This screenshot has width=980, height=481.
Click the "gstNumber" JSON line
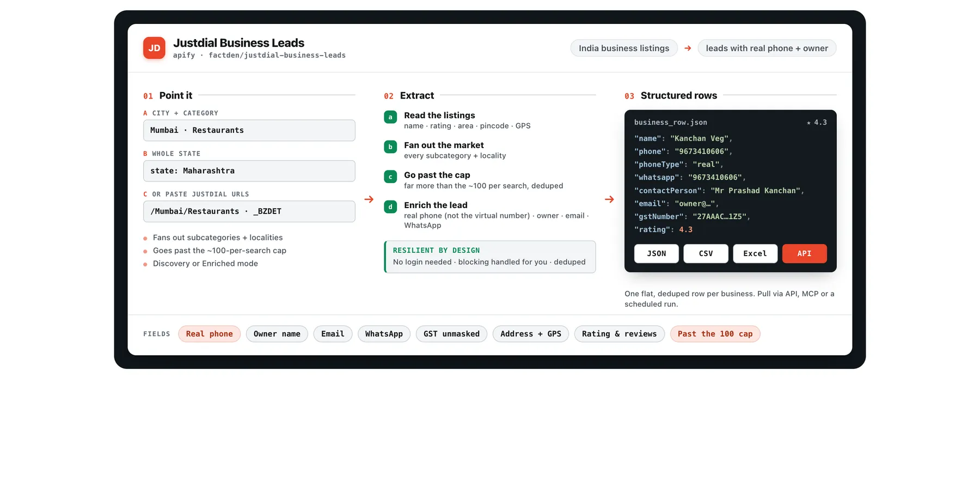692,217
